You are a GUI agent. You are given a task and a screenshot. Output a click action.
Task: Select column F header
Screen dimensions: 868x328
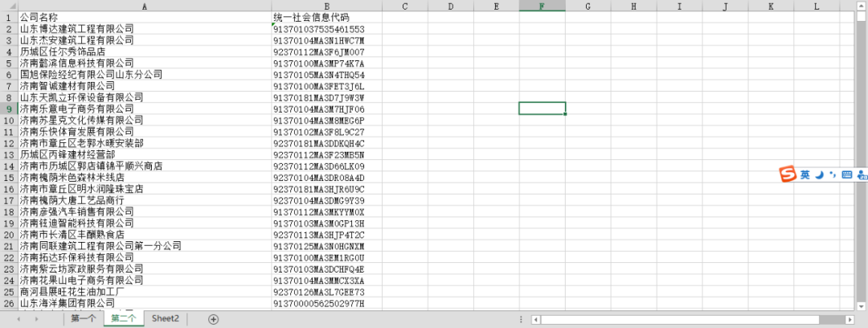click(542, 6)
